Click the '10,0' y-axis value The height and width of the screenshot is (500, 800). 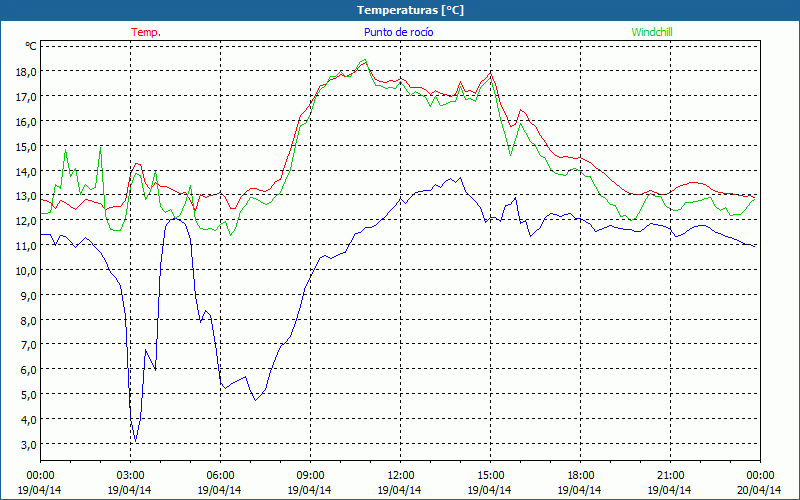26,270
